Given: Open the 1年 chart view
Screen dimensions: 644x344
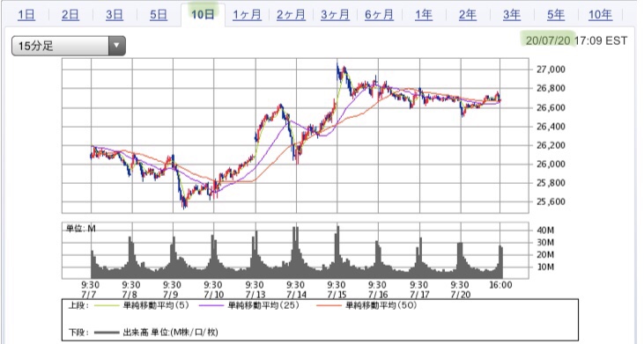Looking at the screenshot, I should [x=424, y=15].
